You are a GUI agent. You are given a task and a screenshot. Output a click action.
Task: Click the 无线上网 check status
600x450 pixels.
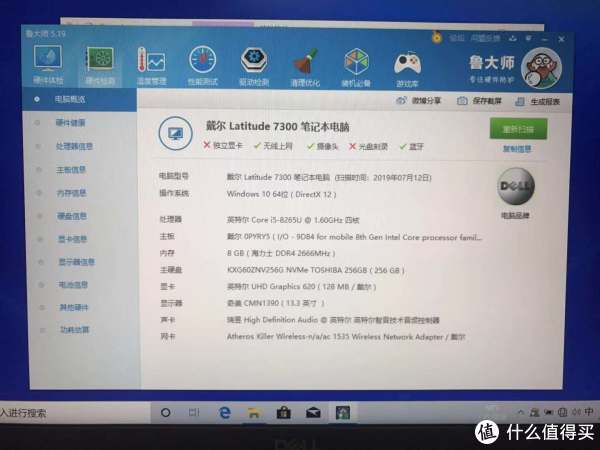coord(274,146)
